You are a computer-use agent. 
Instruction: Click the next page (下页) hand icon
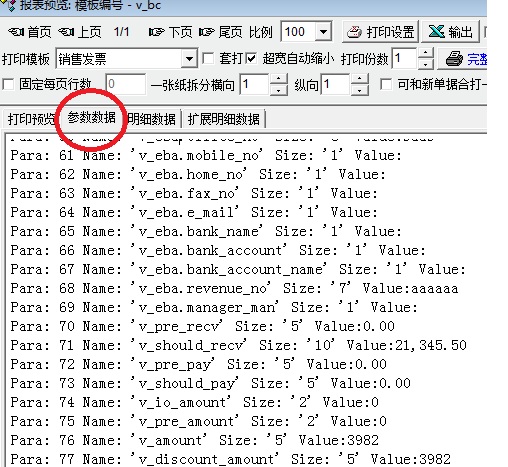(x=156, y=32)
